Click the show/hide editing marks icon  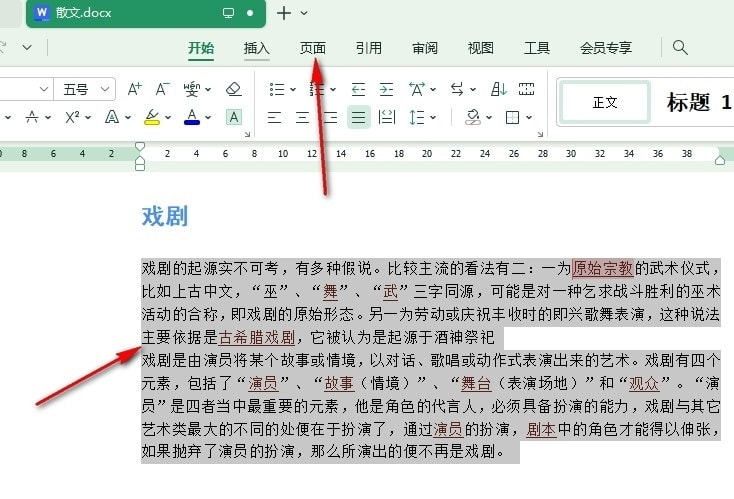pos(526,89)
